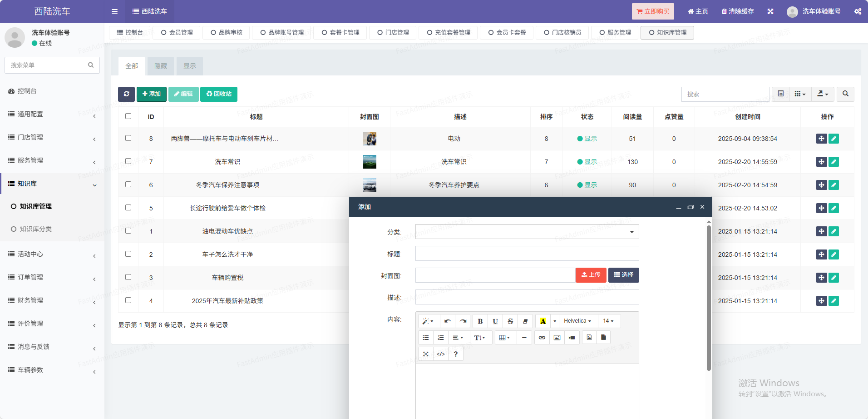The width and height of the screenshot is (868, 419).
Task: Click the undo arrow in the editor toolbar
Action: (x=448, y=321)
